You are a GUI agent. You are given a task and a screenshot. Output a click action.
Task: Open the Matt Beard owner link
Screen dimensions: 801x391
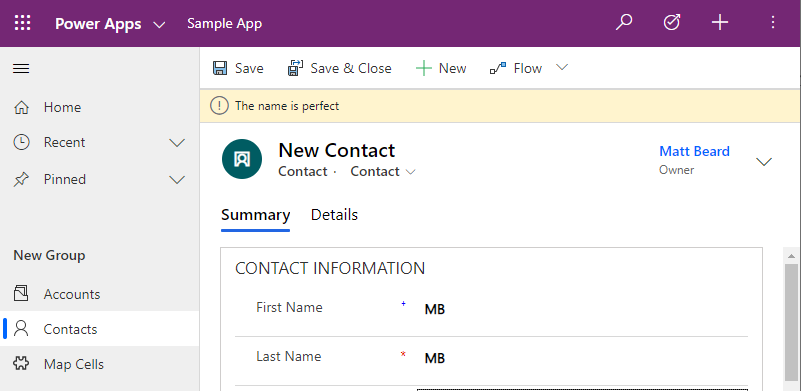coord(694,151)
